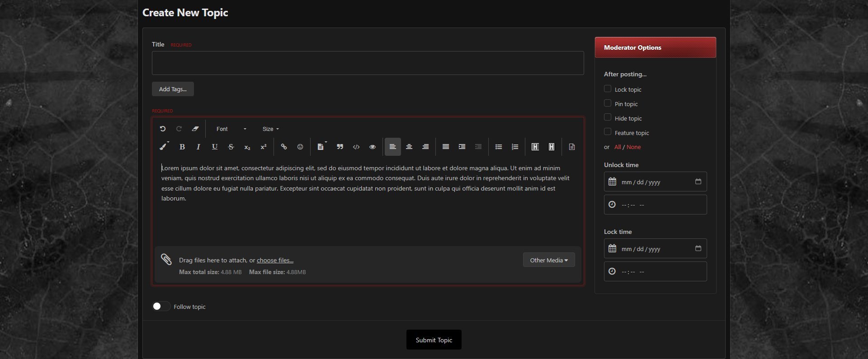Click into the Title input field

coord(368,63)
